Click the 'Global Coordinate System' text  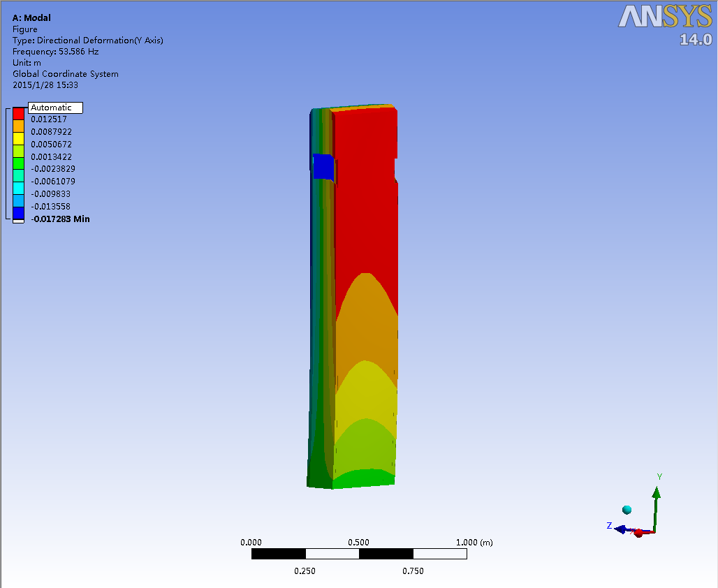(66, 74)
